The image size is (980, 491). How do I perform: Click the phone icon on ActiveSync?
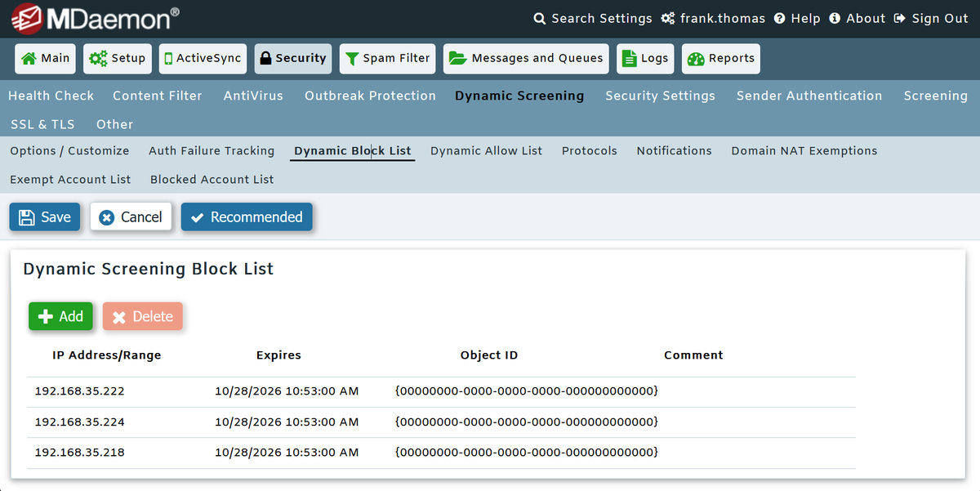pyautogui.click(x=168, y=59)
